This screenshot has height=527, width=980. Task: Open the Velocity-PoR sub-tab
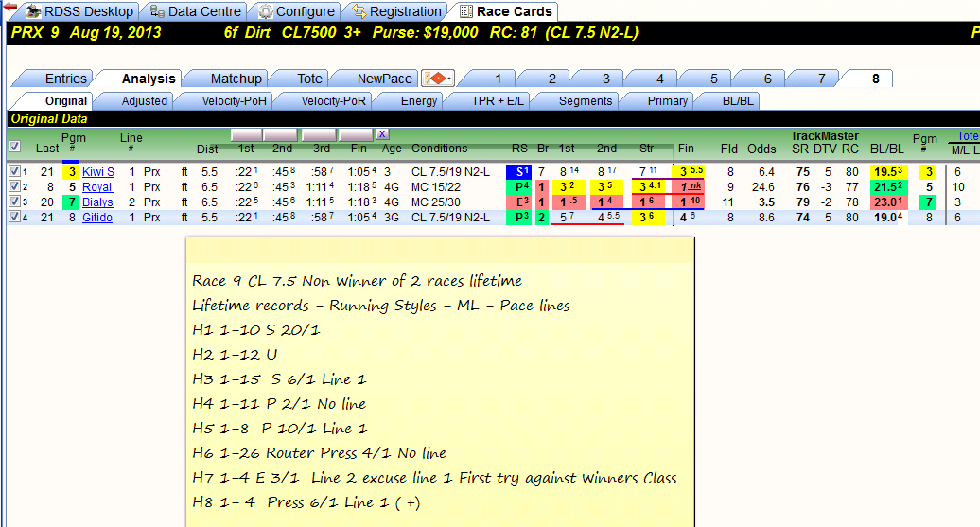click(x=333, y=100)
